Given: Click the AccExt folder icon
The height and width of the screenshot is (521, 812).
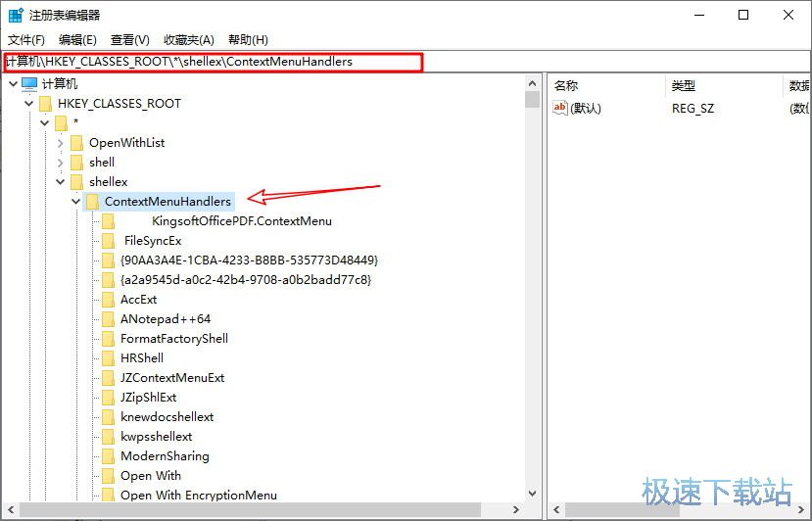Looking at the screenshot, I should pos(108,300).
